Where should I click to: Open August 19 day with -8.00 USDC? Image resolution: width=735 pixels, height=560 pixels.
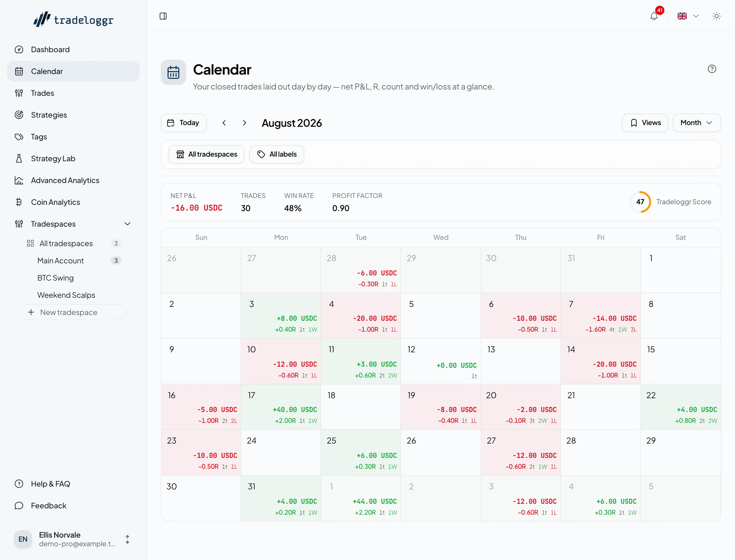coord(441,407)
